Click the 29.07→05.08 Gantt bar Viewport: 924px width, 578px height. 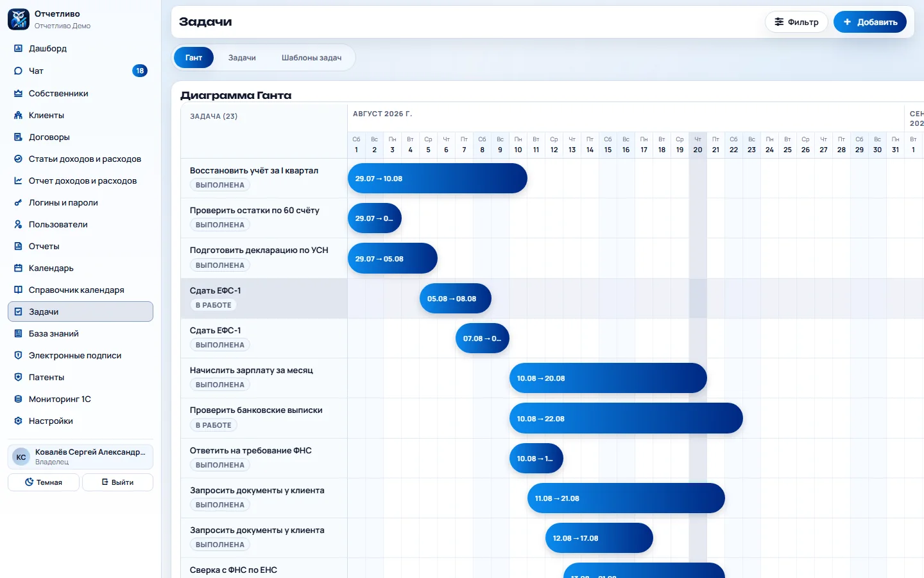tap(393, 259)
